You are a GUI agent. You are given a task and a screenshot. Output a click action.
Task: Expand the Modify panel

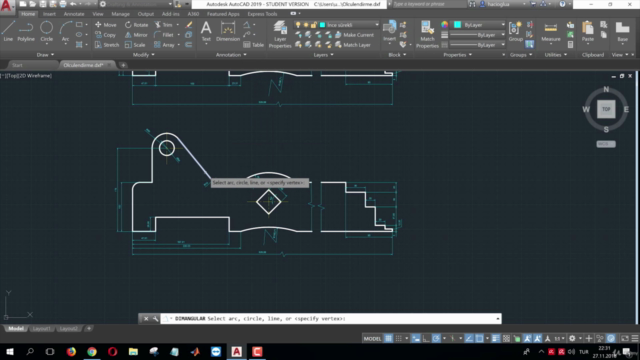tap(143, 55)
